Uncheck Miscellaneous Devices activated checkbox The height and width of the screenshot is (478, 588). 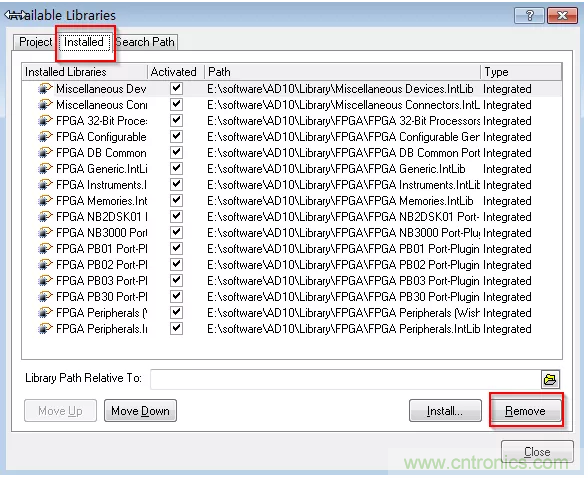(176, 88)
